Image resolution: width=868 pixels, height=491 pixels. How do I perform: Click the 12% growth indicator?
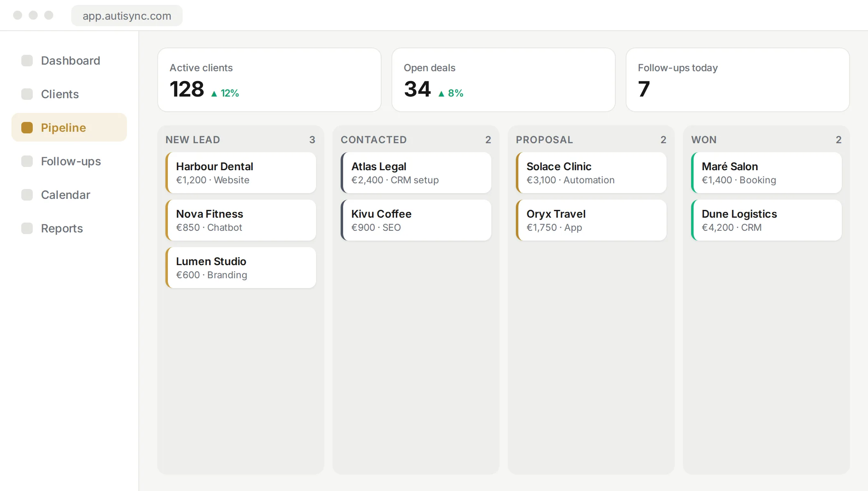[225, 93]
